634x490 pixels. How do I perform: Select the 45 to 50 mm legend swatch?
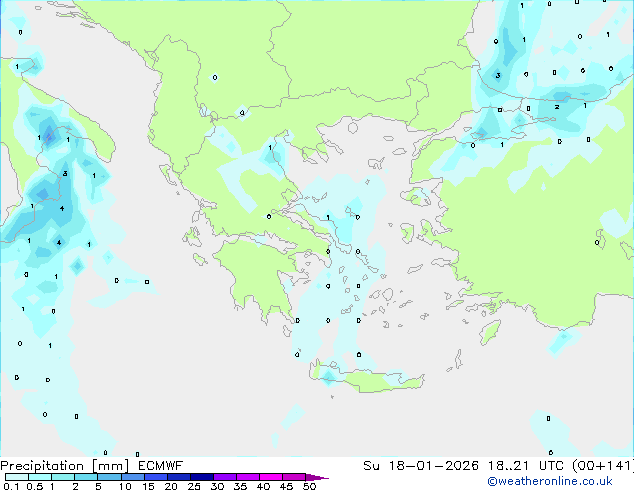(294, 477)
